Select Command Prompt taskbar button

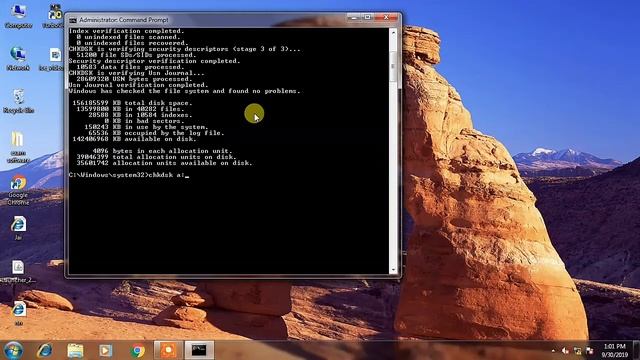coord(199,350)
